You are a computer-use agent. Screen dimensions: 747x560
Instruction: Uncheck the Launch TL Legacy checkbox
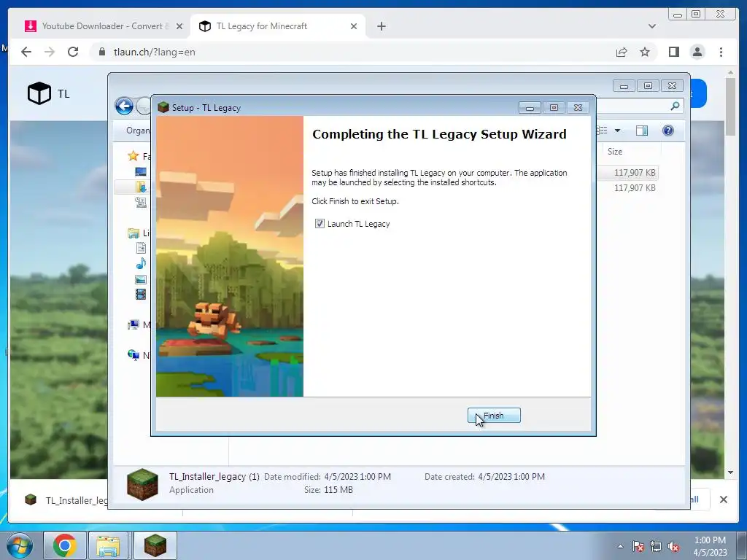click(x=320, y=223)
